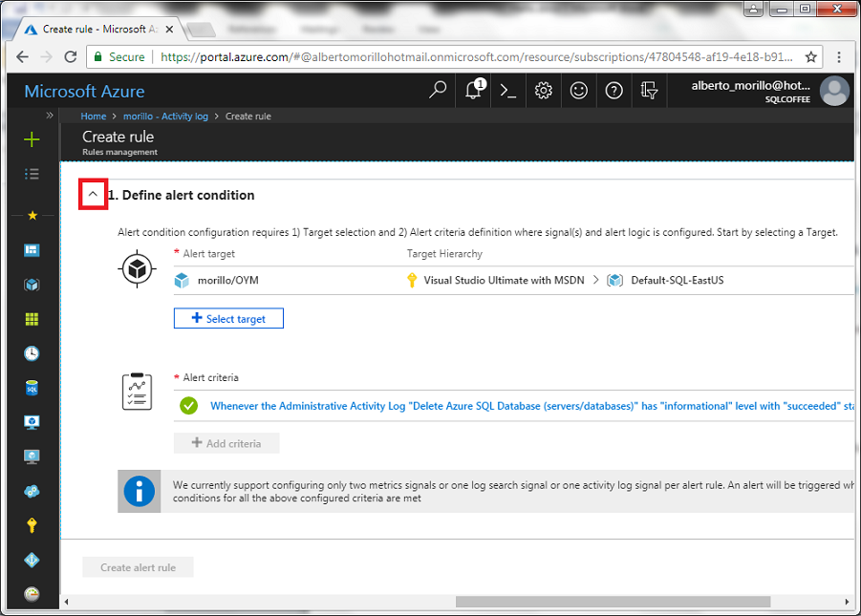Screen dimensions: 861x616
Task: Switch to the Create rule browser tab
Action: pos(100,30)
